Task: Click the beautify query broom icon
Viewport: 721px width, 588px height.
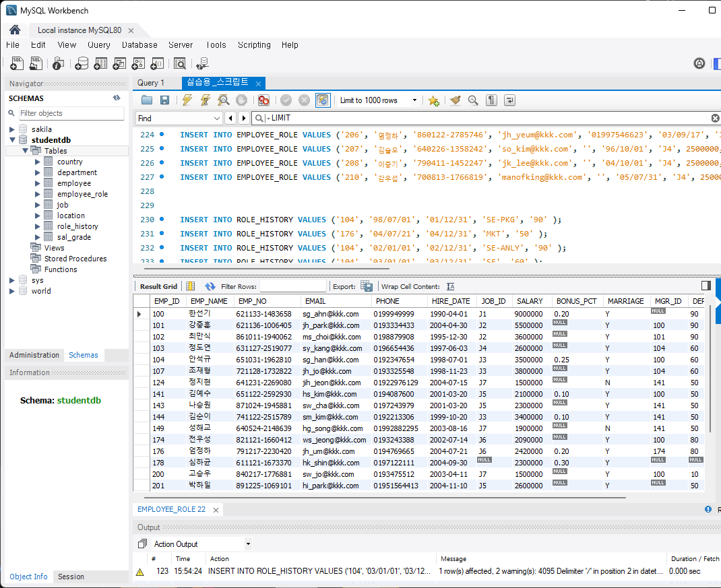Action: (x=456, y=100)
